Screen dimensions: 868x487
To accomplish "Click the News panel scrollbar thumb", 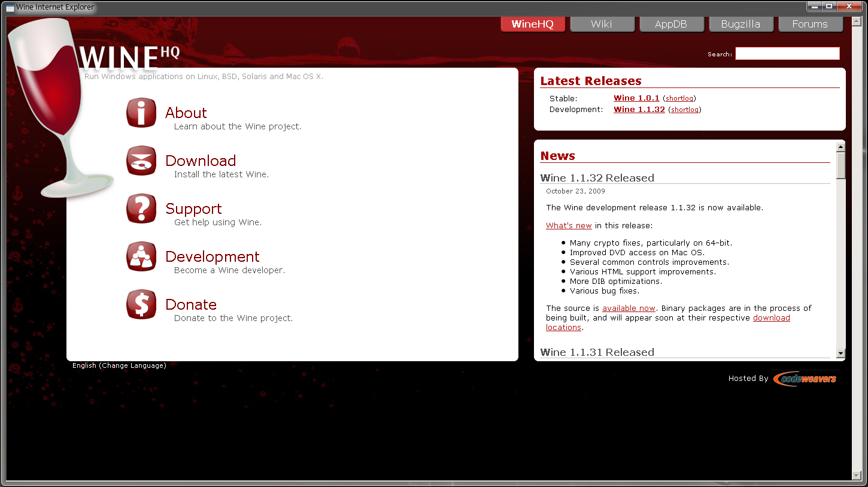I will (x=840, y=165).
